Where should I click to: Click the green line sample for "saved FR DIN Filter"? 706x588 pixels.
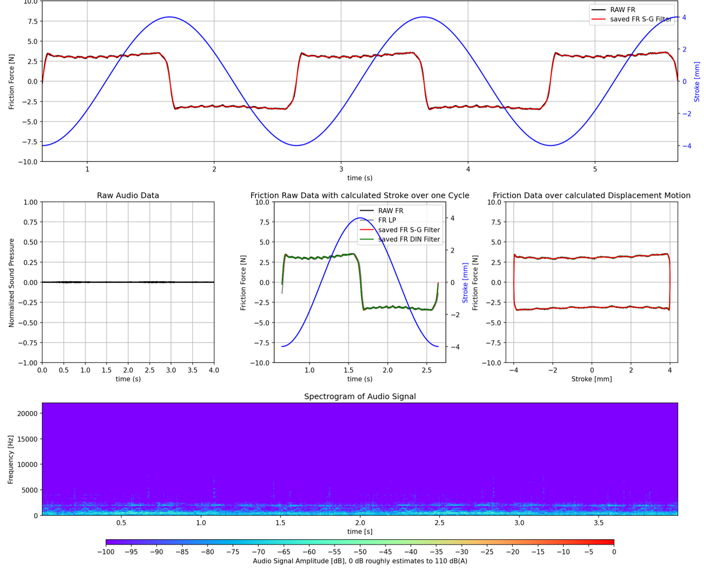[x=367, y=239]
